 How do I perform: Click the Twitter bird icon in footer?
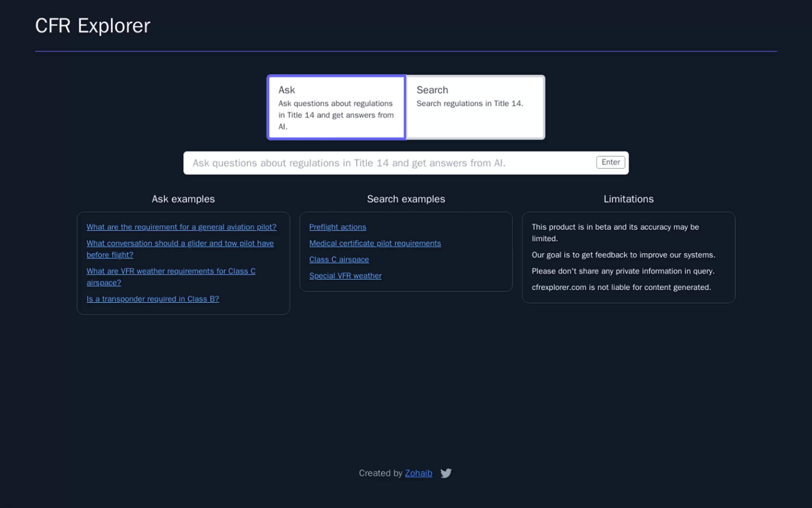tap(446, 473)
